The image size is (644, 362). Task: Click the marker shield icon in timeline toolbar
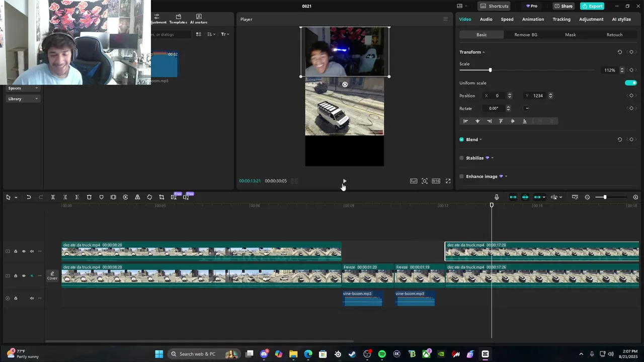pyautogui.click(x=101, y=197)
